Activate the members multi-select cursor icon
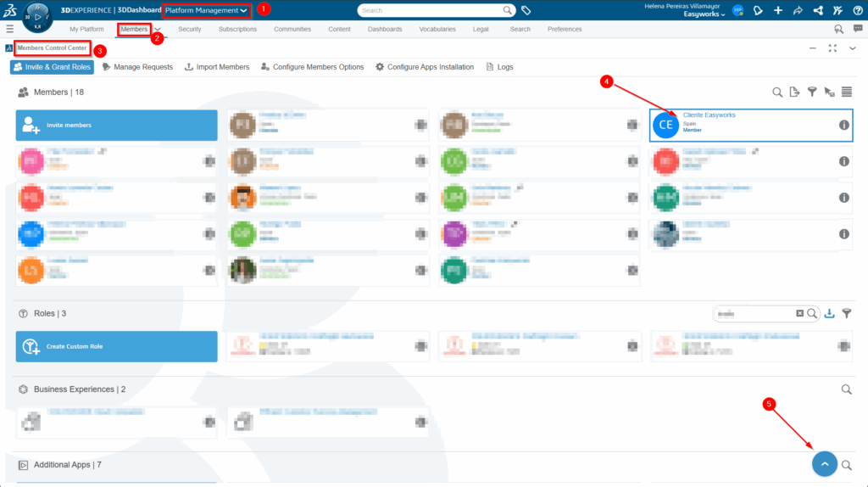868x487 pixels. pos(829,92)
